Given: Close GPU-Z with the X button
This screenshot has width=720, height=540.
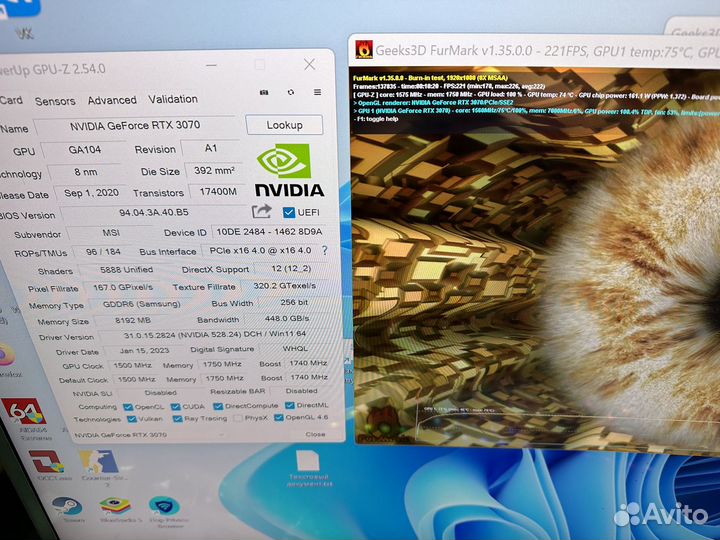Looking at the screenshot, I should (x=309, y=64).
